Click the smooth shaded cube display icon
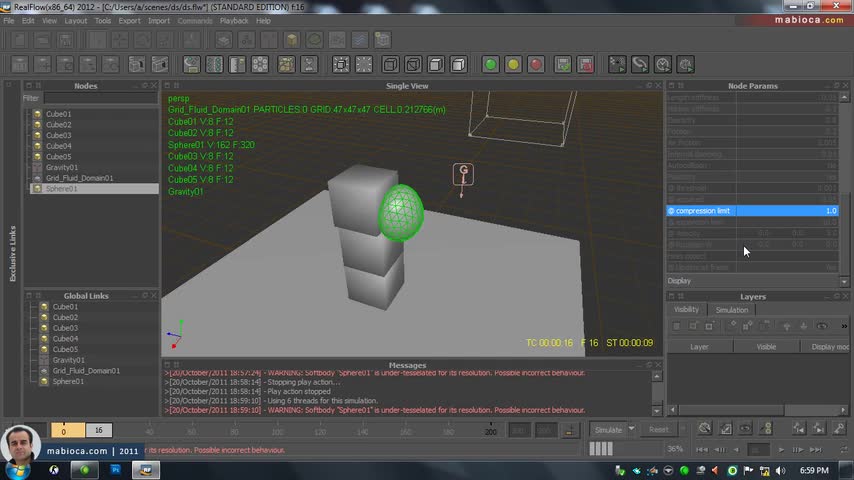Screen dimensions: 854x480 click(459, 65)
